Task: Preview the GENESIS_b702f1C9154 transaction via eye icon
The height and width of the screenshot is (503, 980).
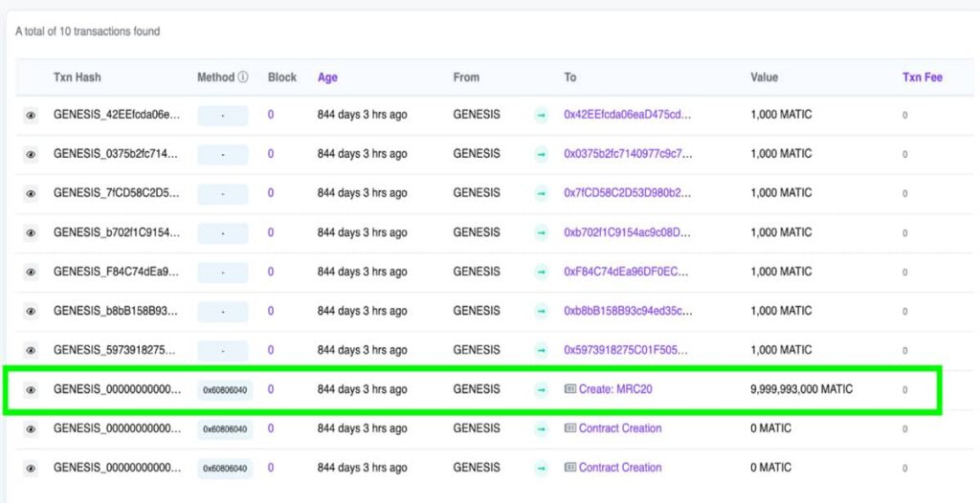Action: pos(31,233)
